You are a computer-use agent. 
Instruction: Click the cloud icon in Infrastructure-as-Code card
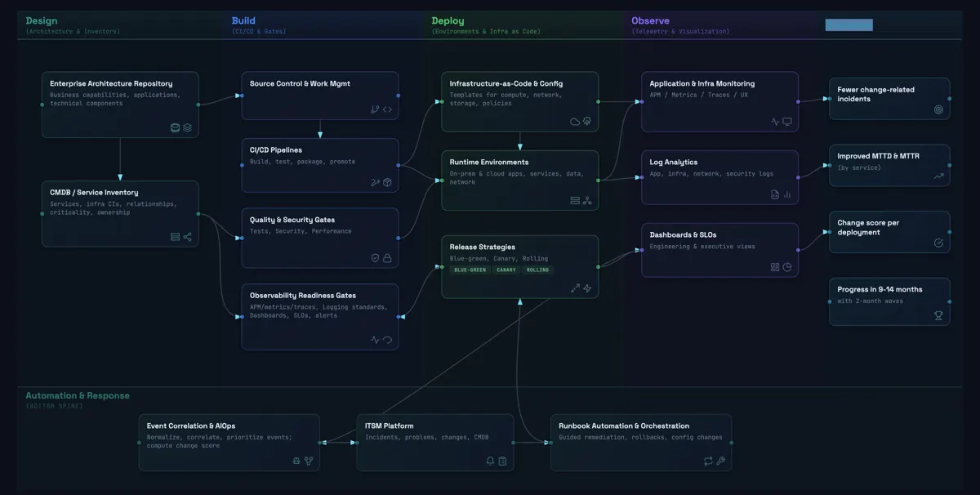point(575,122)
